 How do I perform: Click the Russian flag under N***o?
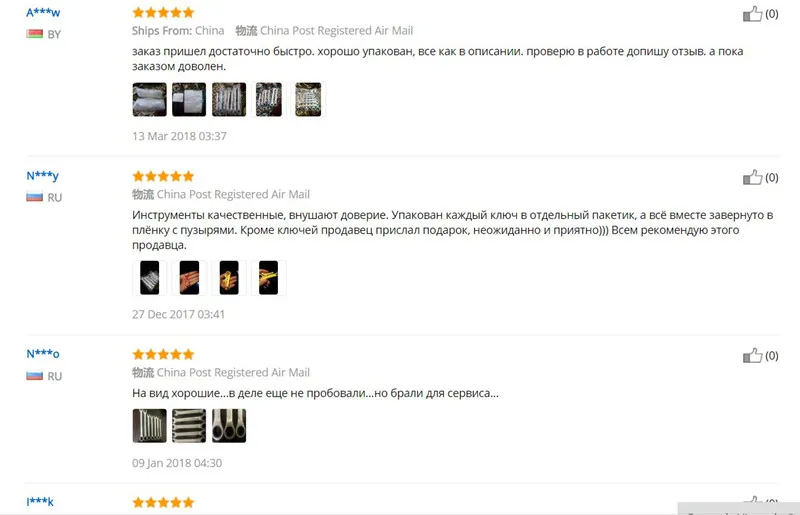pyautogui.click(x=35, y=376)
